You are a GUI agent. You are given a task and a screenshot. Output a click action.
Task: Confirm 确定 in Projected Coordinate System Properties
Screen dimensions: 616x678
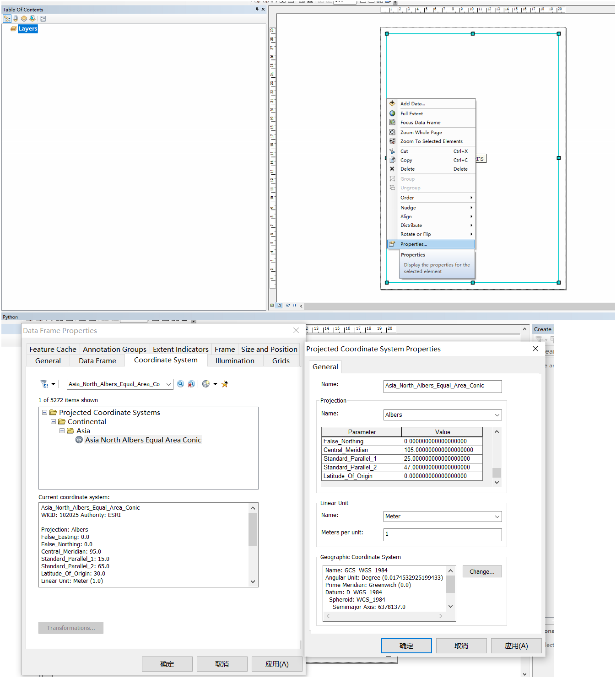pyautogui.click(x=406, y=646)
